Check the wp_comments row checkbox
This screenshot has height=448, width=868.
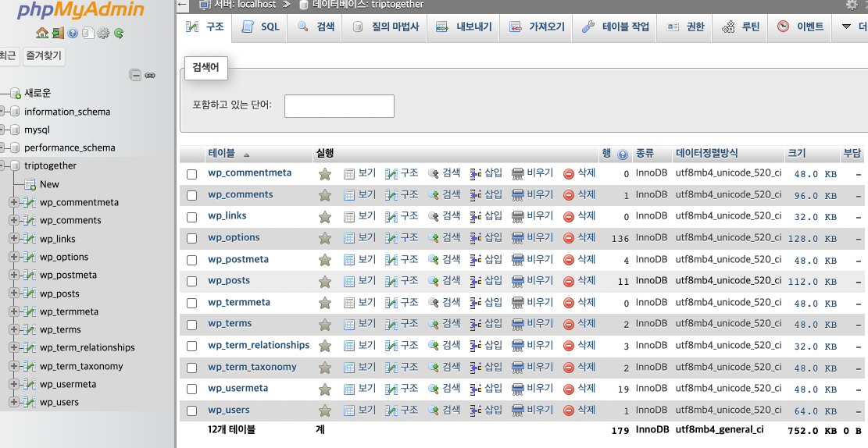(192, 195)
